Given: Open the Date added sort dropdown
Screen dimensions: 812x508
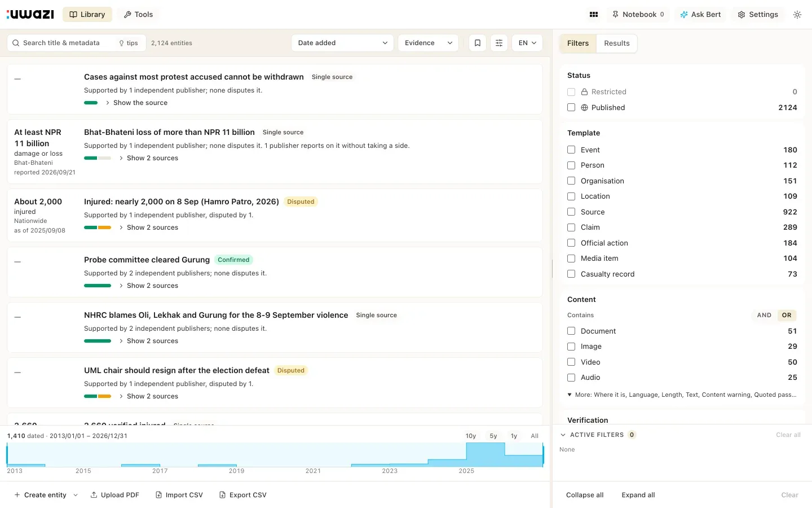Looking at the screenshot, I should pos(342,43).
